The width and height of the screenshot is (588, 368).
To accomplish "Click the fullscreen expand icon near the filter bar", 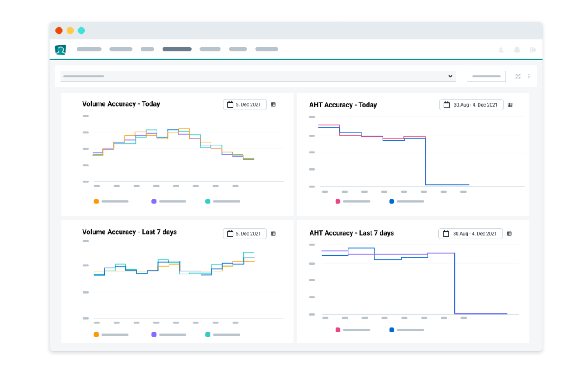I will pyautogui.click(x=518, y=76).
